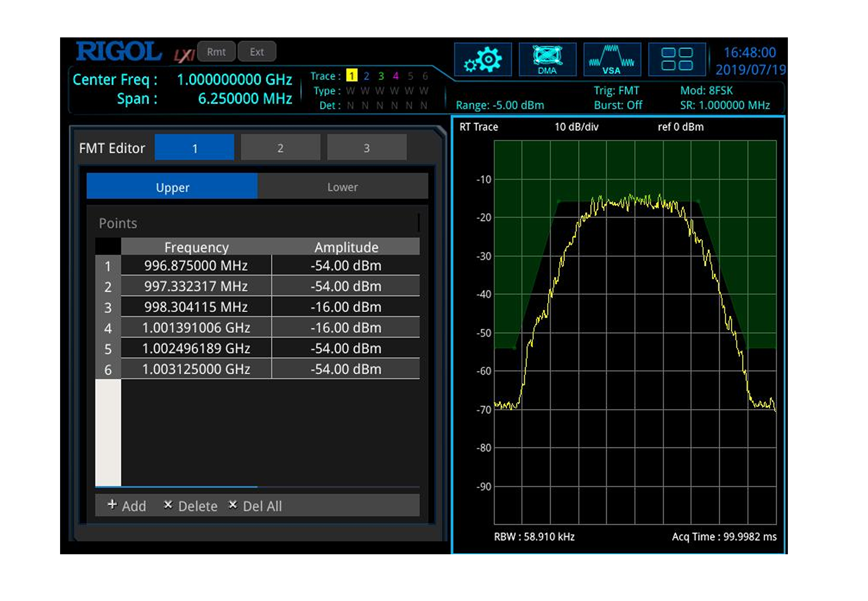Screen dimensions: 868x601
Task: Click the Del All X icon
Action: pyautogui.click(x=233, y=505)
